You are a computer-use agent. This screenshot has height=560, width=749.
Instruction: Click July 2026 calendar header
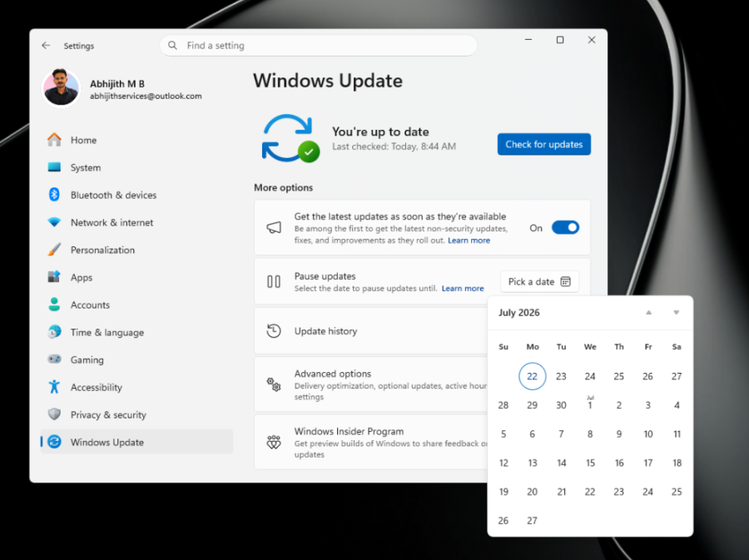519,313
